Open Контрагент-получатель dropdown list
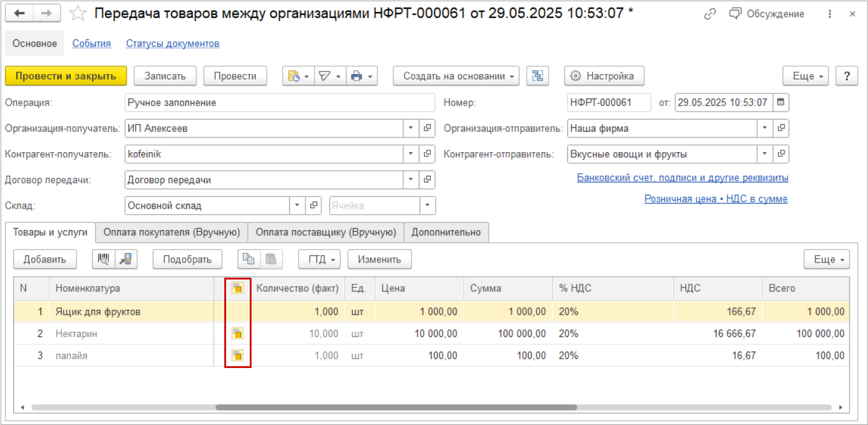The width and height of the screenshot is (868, 425). (x=411, y=154)
